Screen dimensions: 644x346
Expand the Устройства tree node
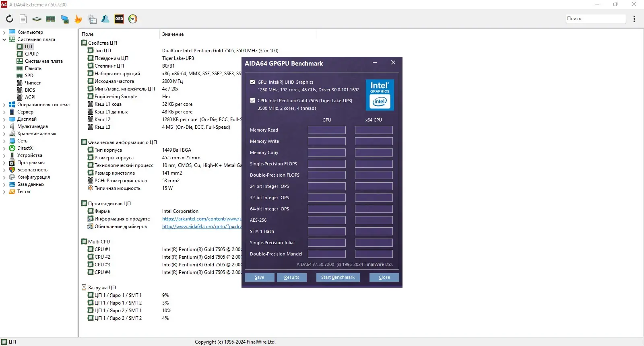[x=4, y=155]
